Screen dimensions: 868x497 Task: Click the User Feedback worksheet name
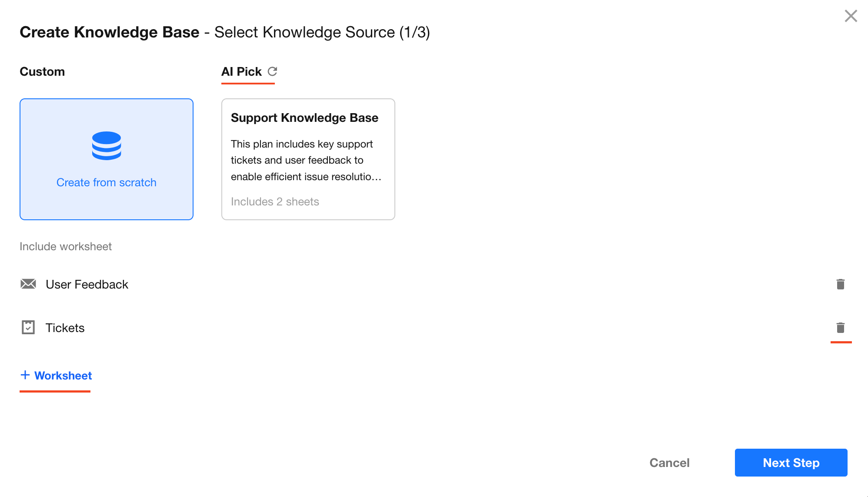(x=87, y=285)
